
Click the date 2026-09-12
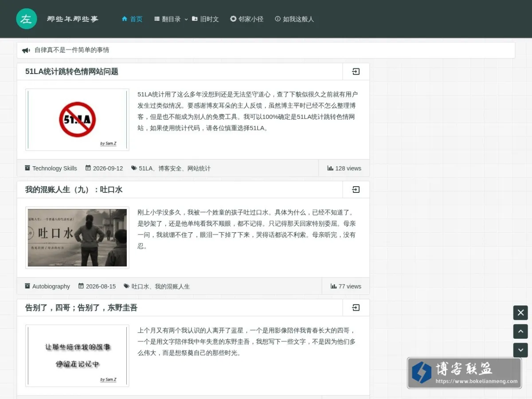(108, 168)
